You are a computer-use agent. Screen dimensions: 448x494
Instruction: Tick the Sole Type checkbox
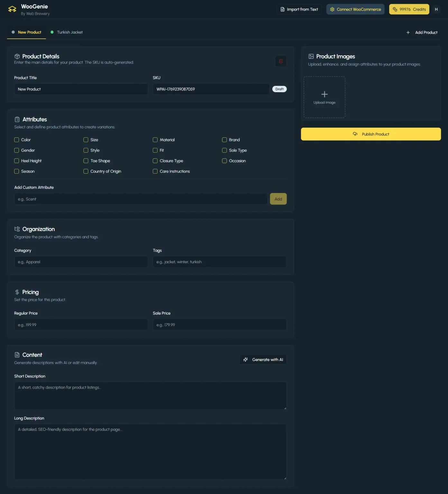click(x=224, y=150)
